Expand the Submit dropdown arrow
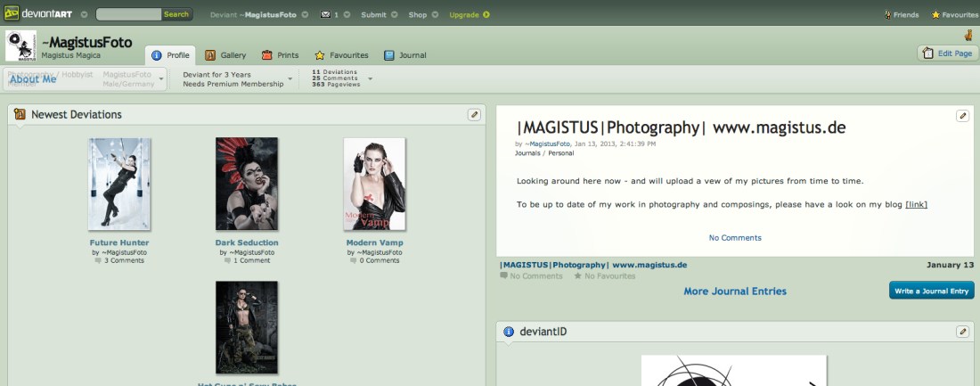This screenshot has height=386, width=980. click(x=395, y=14)
